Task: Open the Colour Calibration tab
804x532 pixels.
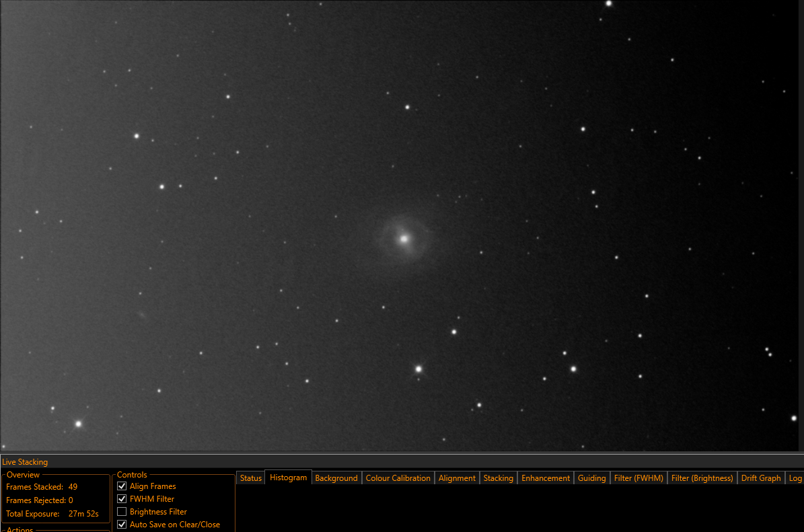Action: (x=398, y=478)
